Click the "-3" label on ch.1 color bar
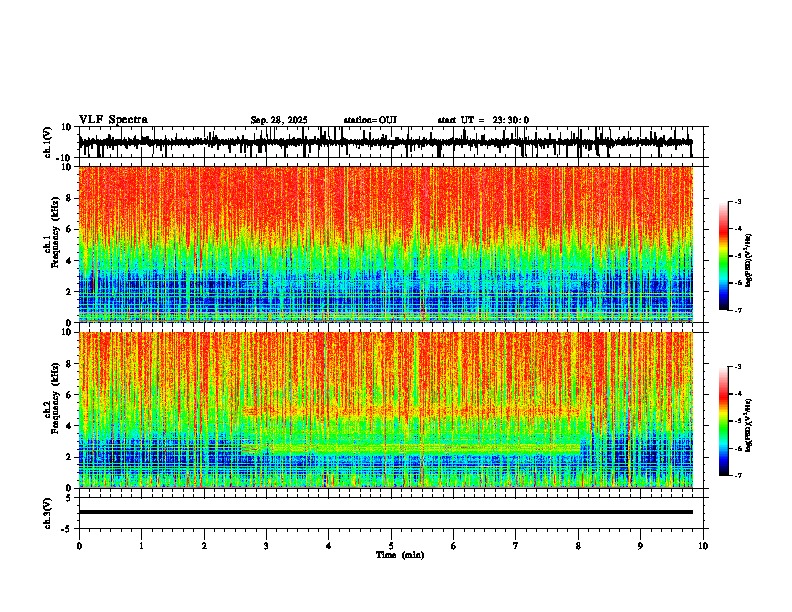 click(x=738, y=202)
